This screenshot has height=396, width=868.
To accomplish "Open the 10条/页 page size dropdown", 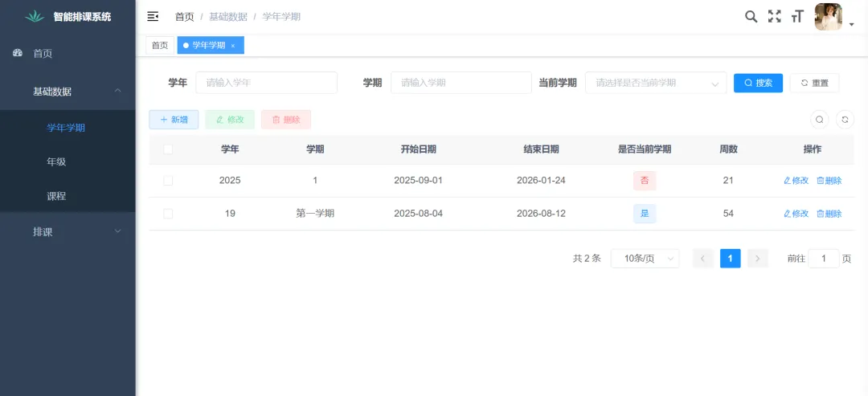I will [645, 259].
